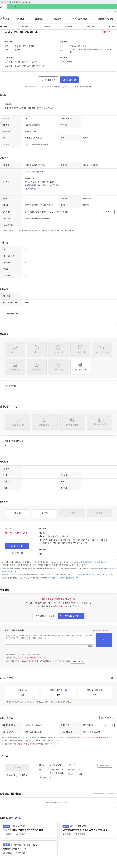Click the 열람제한 button under company logo
This screenshot has height=868, width=117.
point(24,775)
